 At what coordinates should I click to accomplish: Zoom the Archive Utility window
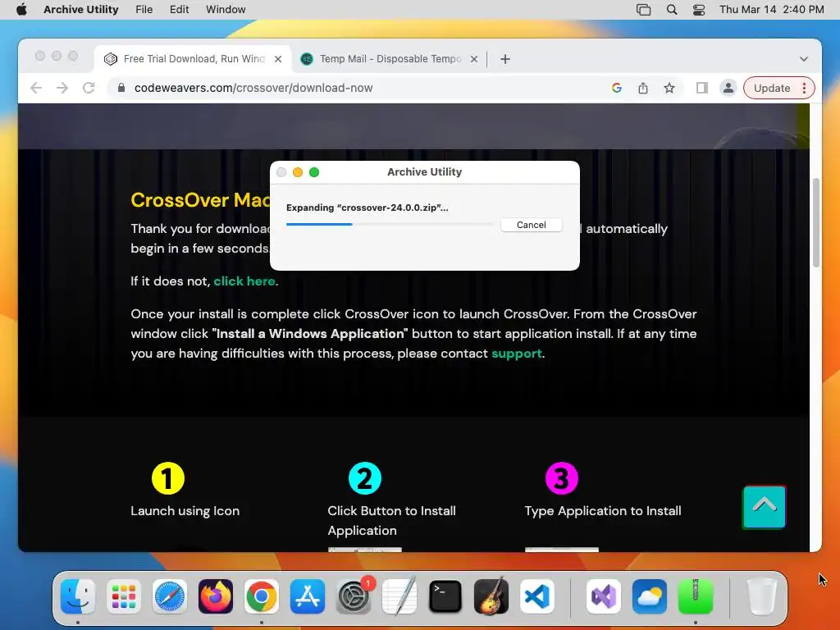(x=314, y=172)
